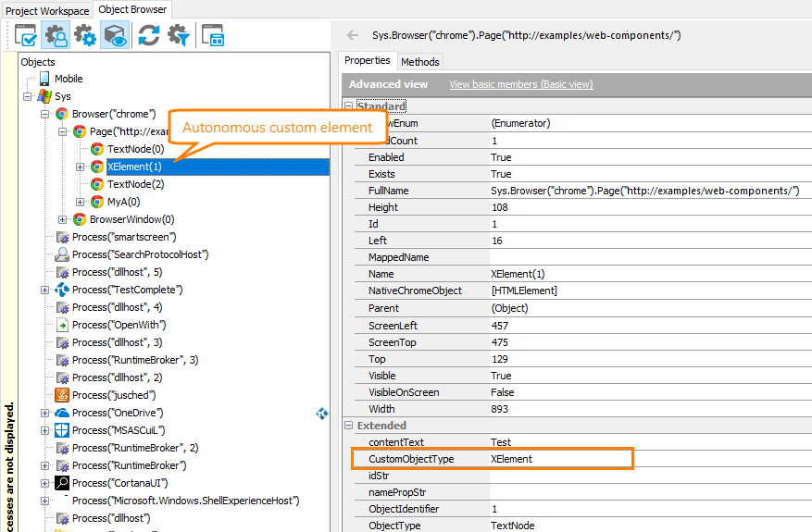Toggle the gear-with-user toolbar button
The width and height of the screenshot is (812, 532).
coord(56,35)
